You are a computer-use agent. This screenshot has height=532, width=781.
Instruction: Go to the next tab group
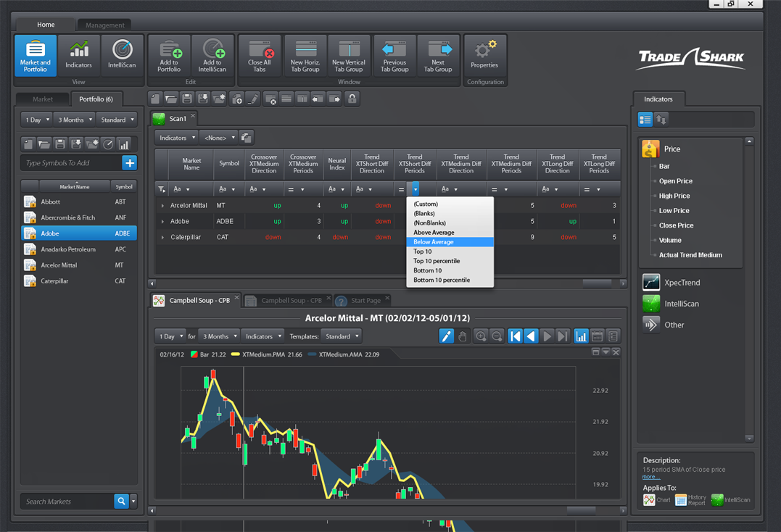tap(438, 56)
